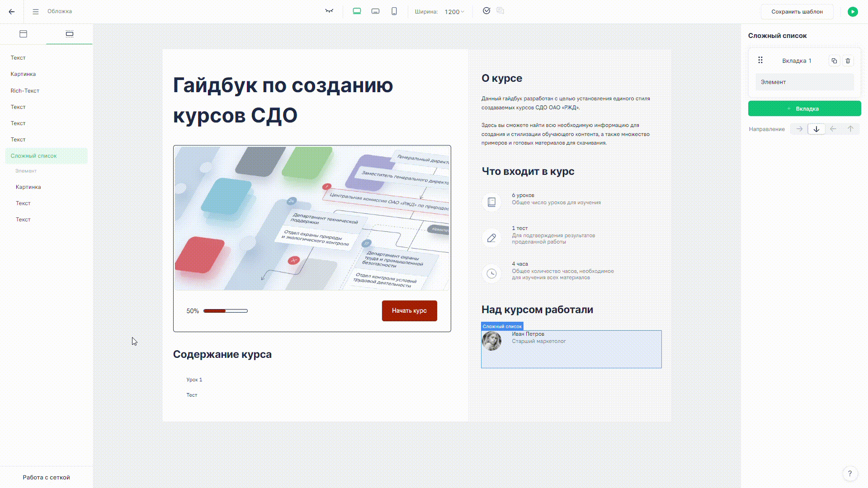Select Сложный список in the layers tree
The height and width of the screenshot is (488, 868).
point(34,156)
